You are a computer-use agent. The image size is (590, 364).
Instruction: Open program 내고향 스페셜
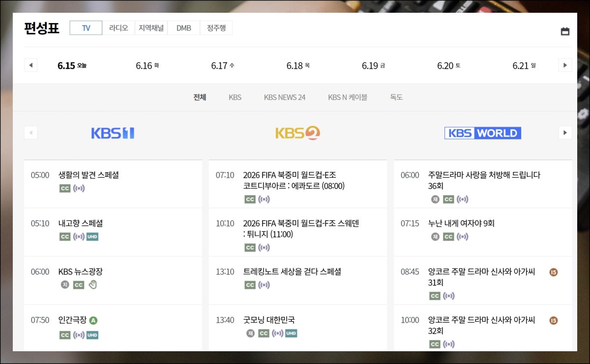(x=81, y=223)
